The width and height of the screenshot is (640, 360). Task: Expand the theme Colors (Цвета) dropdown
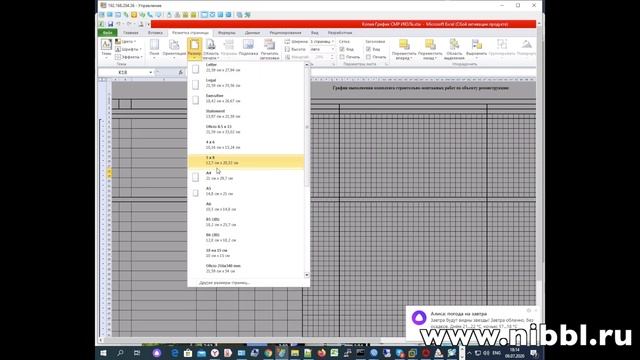(125, 42)
